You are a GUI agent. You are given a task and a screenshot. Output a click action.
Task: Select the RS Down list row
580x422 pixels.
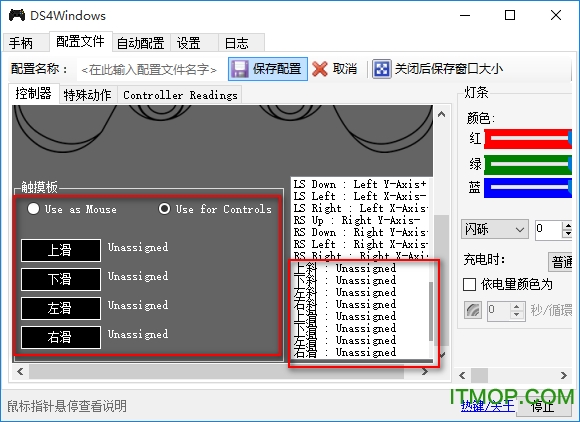(360, 232)
